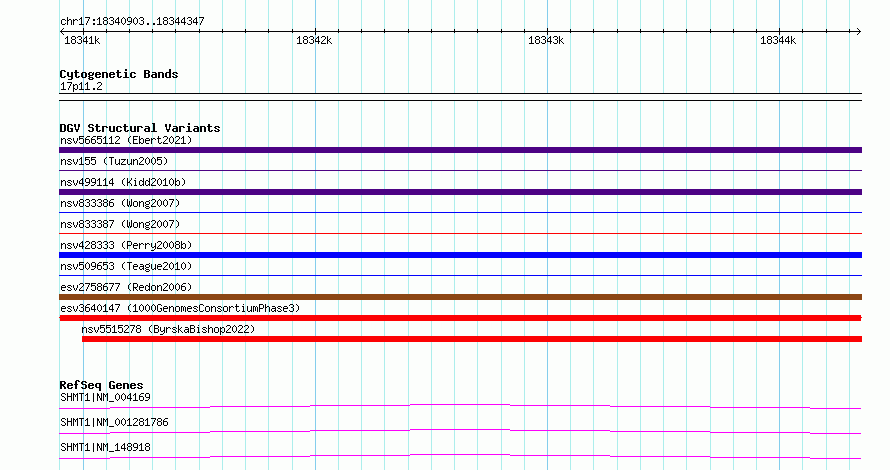Viewport: 890px width, 470px height.
Task: Click the left arrow of the ruler
Action: point(62,32)
